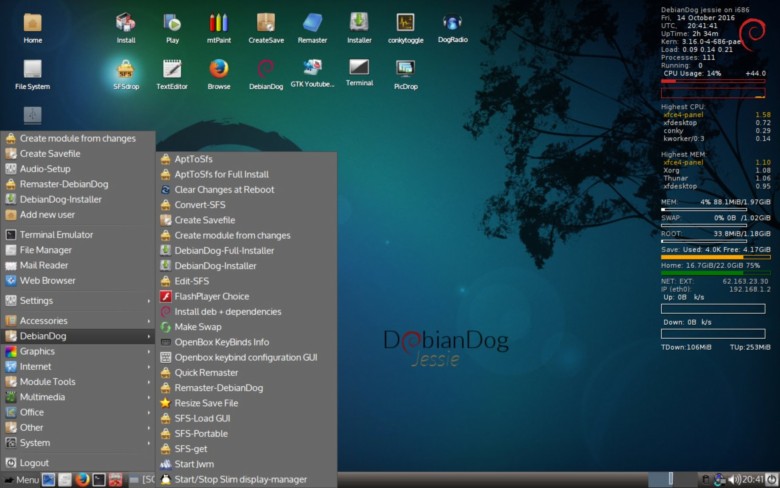780x488 pixels.
Task: Click the taskbar clock showing 20:41
Action: [753, 480]
